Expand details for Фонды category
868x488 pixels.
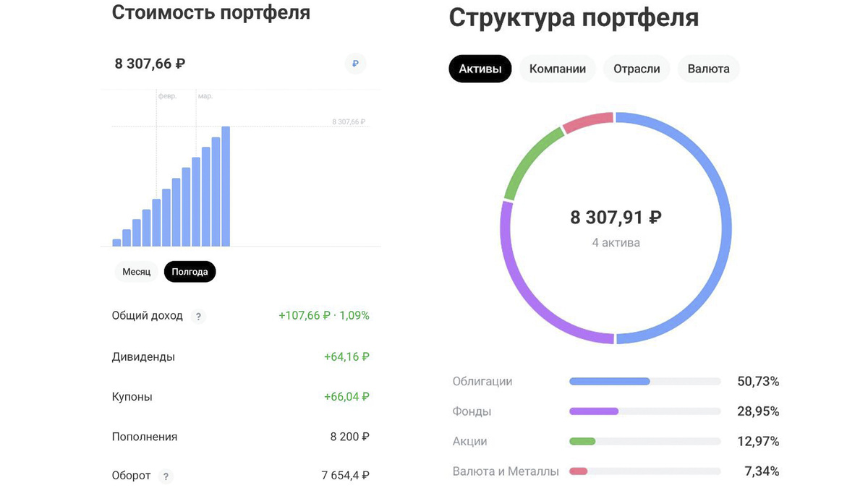point(471,411)
